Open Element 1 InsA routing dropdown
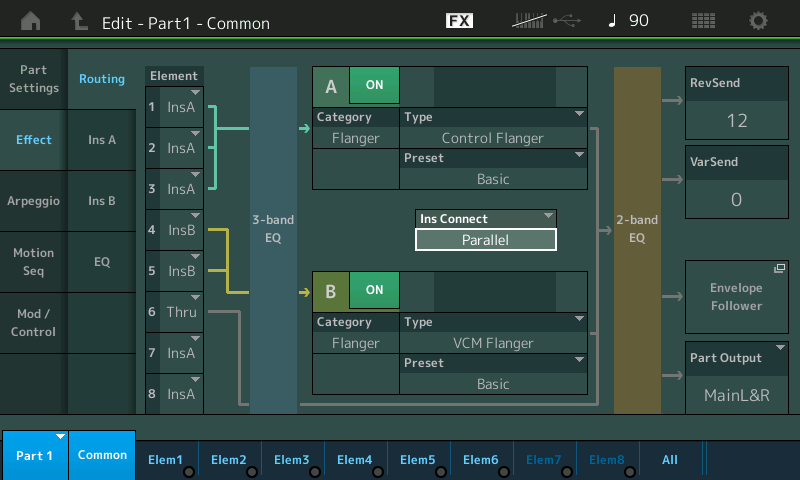The image size is (800, 480). [x=174, y=107]
